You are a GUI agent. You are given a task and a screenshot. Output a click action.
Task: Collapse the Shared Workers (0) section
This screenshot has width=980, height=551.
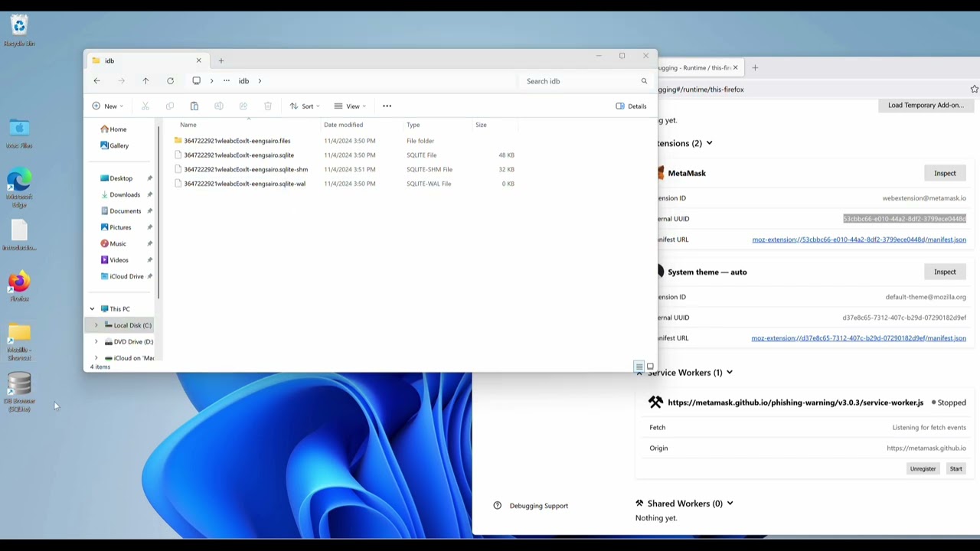click(x=730, y=504)
